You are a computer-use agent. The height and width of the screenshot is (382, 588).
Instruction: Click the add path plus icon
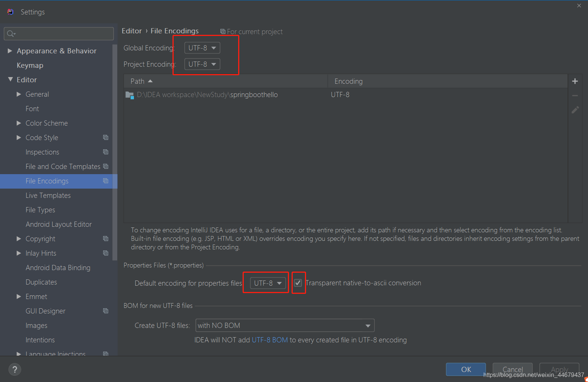(x=575, y=81)
